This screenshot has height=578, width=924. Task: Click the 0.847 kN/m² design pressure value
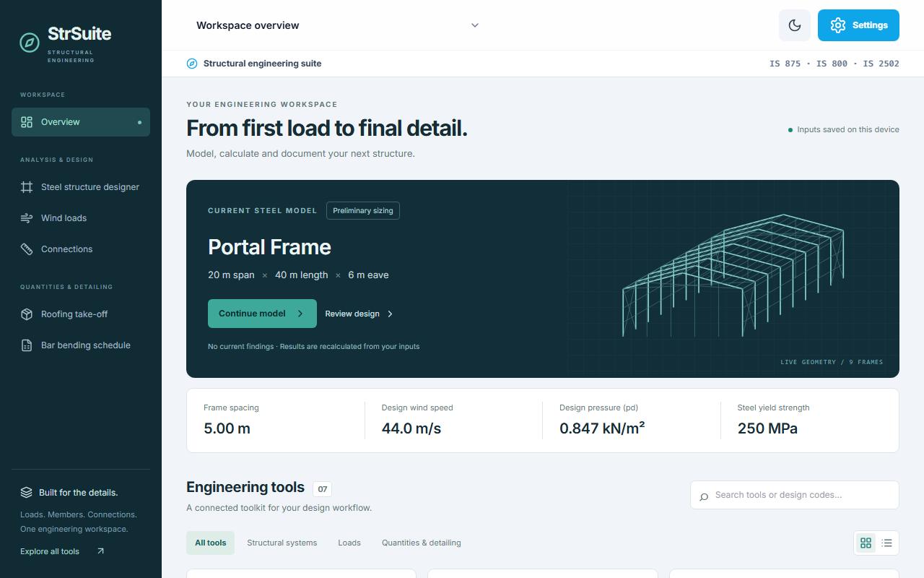click(602, 428)
